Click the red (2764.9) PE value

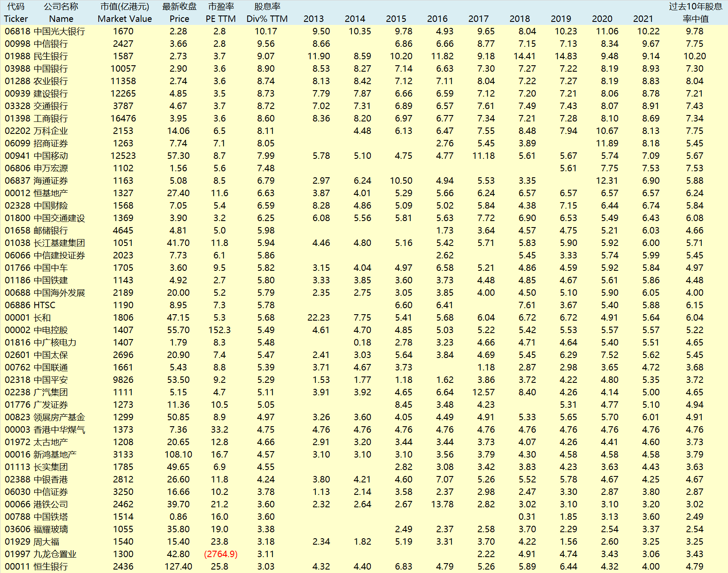coord(221,554)
